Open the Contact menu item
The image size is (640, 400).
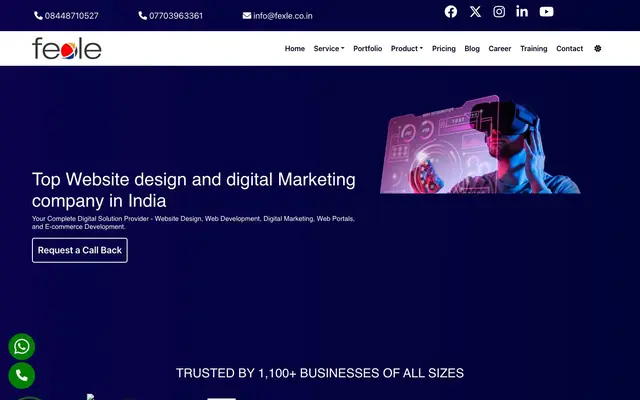(569, 49)
